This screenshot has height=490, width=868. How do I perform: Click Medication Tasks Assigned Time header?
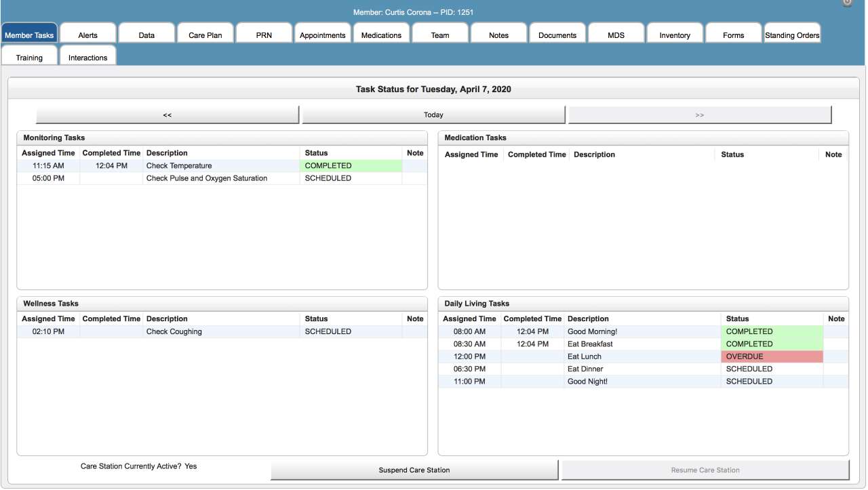(471, 155)
